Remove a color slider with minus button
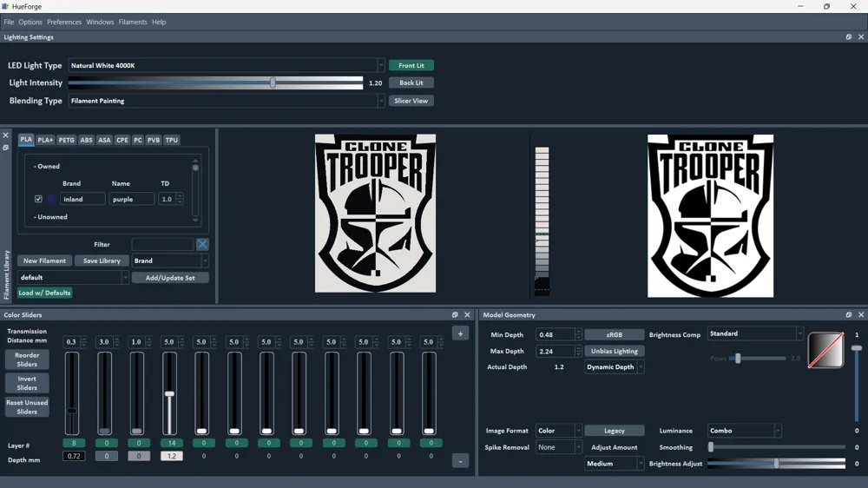The image size is (868, 488). 461,461
